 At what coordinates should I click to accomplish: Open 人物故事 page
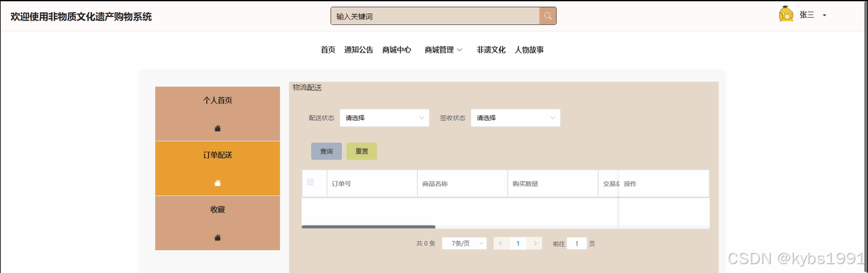tap(529, 50)
